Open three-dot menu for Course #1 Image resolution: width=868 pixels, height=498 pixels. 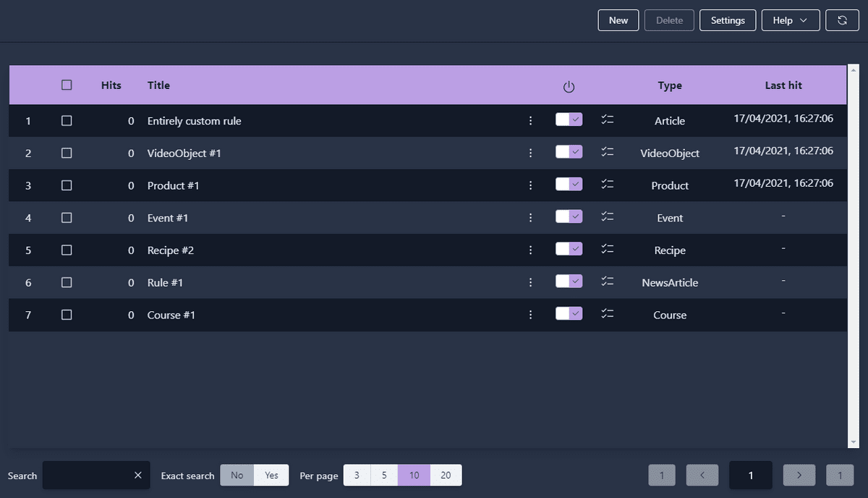pos(531,315)
